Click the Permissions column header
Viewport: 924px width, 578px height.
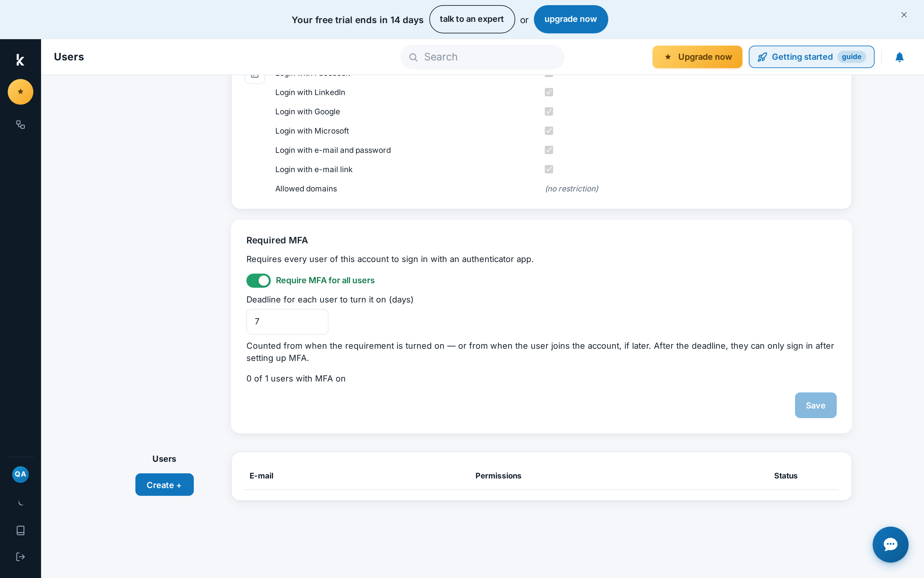coord(498,476)
